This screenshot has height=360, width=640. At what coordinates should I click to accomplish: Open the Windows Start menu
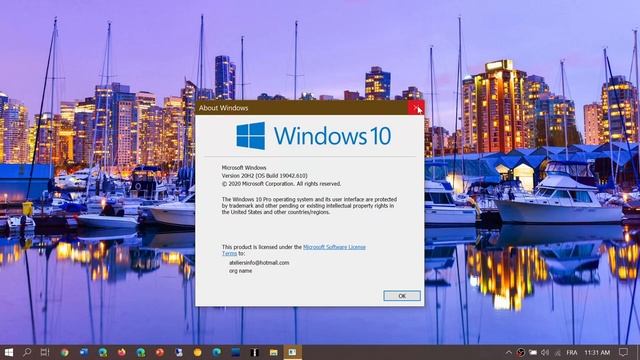point(9,352)
